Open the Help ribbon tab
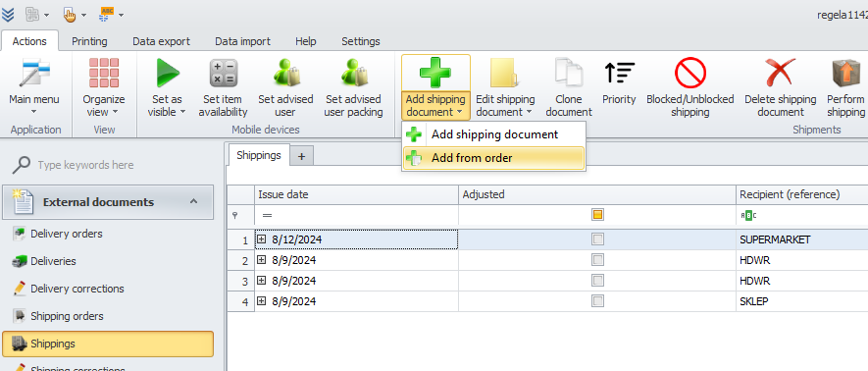 (306, 41)
